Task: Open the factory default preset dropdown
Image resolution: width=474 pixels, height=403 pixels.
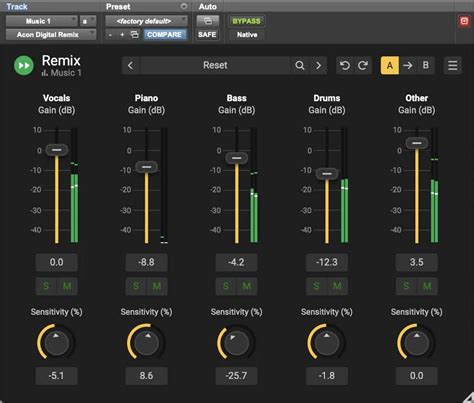Action: click(x=147, y=21)
